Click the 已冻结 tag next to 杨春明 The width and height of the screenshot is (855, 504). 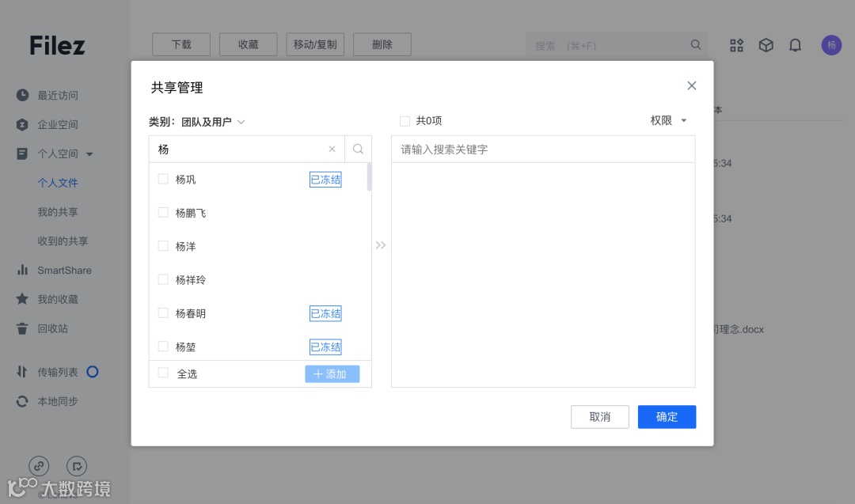[x=325, y=313]
